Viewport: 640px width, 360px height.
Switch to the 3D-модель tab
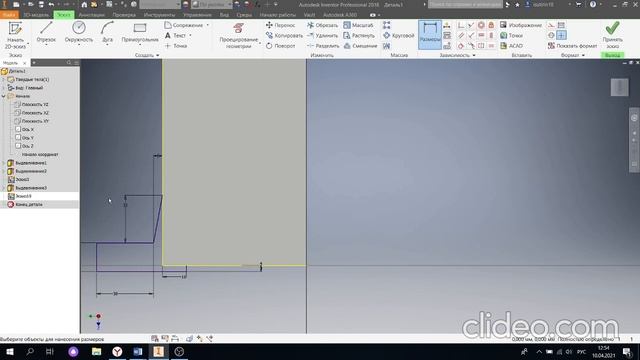click(36, 15)
